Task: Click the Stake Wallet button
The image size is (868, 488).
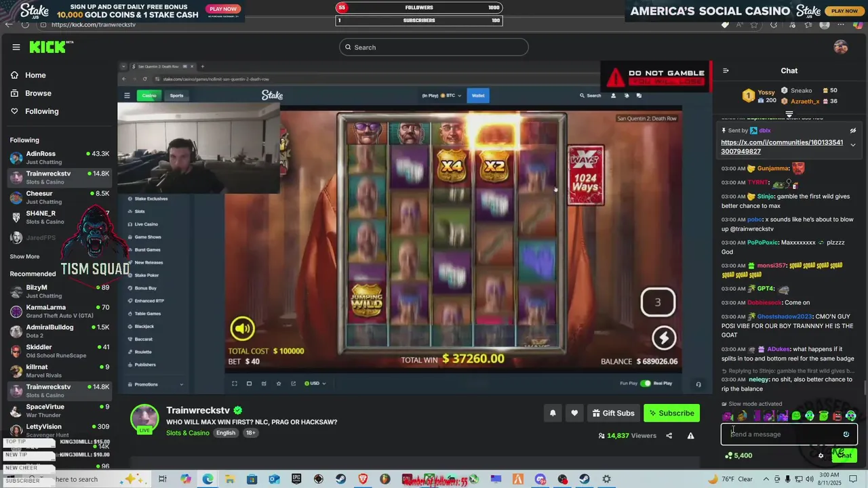Action: 478,96
